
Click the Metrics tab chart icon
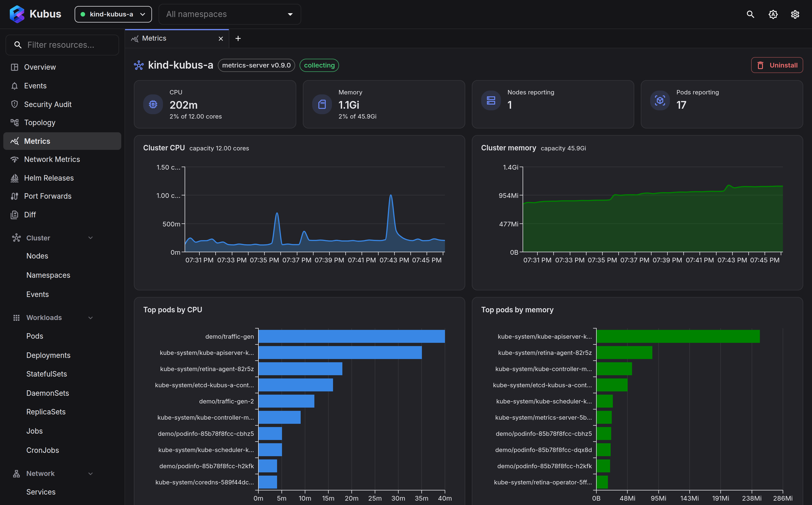[135, 39]
